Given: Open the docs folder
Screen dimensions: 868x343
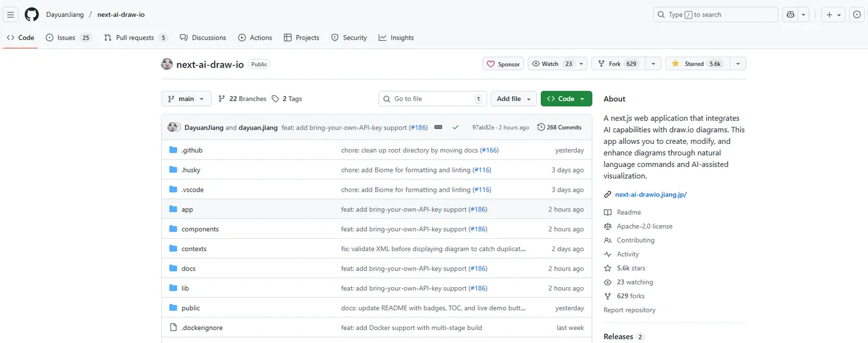Looking at the screenshot, I should tap(188, 269).
